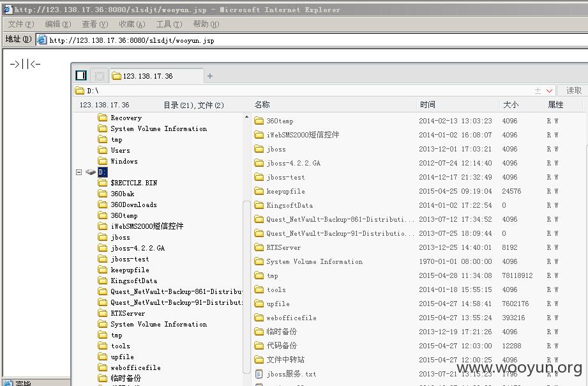Click the D:\ path input field
Image resolution: width=588 pixels, height=386 pixels.
(304, 91)
